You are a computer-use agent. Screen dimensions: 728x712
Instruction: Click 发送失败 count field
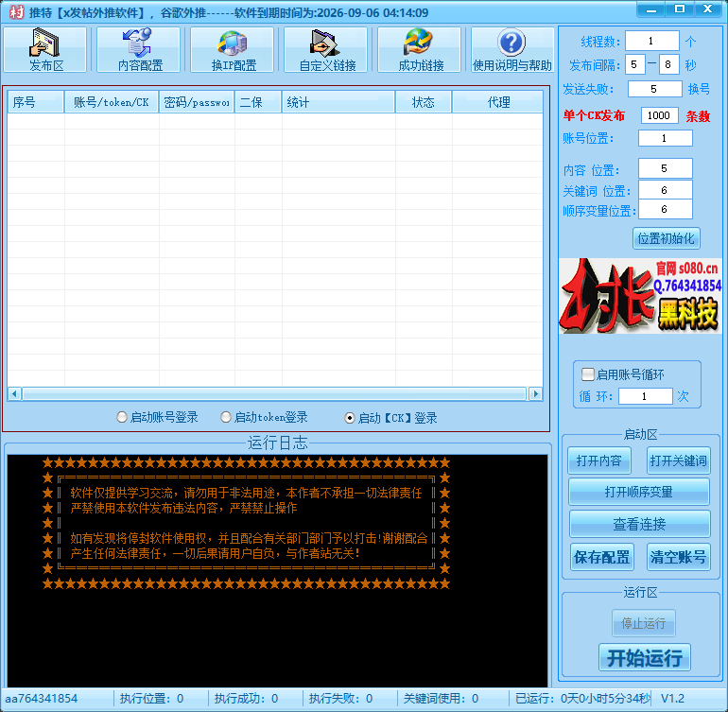click(x=654, y=89)
